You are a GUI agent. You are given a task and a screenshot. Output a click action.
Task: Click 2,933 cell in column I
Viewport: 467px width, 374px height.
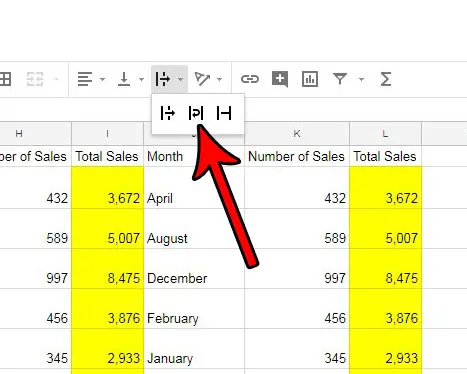click(x=108, y=349)
